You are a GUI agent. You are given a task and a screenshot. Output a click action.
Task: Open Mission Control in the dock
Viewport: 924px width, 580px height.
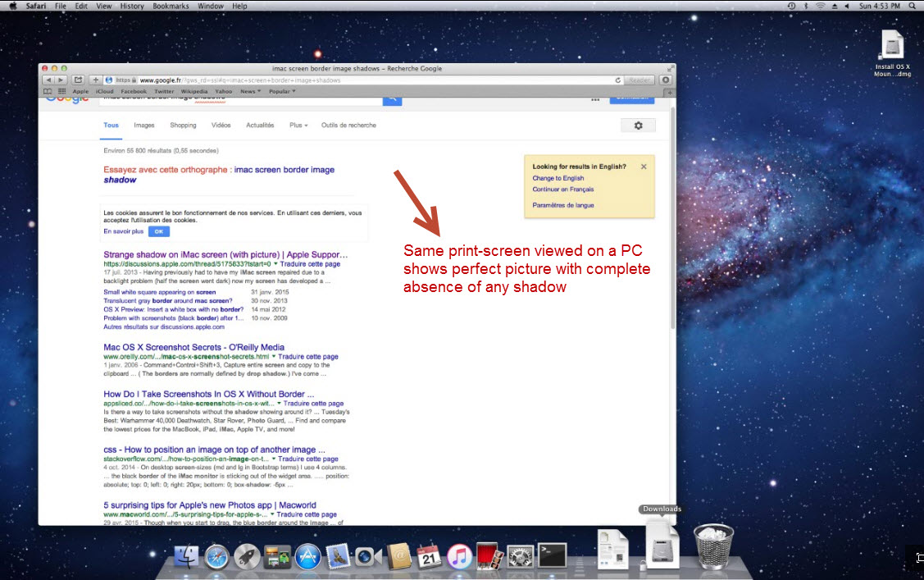tap(277, 557)
